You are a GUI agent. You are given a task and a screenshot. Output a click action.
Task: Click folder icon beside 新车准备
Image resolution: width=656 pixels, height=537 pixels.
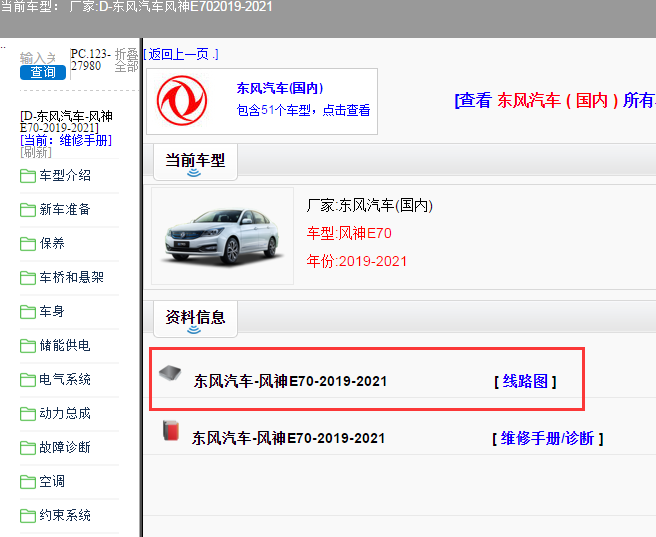point(28,210)
